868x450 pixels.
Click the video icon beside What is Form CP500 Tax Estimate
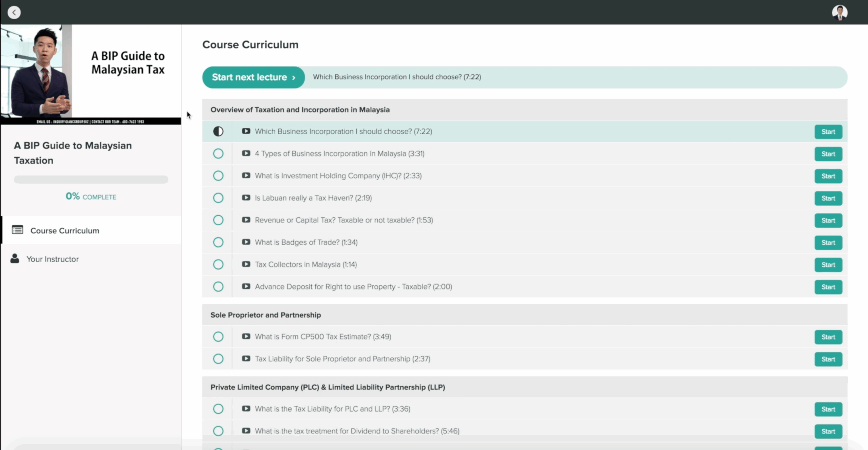246,336
